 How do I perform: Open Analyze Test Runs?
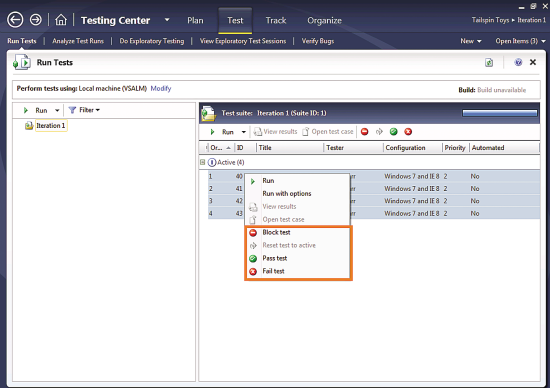tap(78, 41)
